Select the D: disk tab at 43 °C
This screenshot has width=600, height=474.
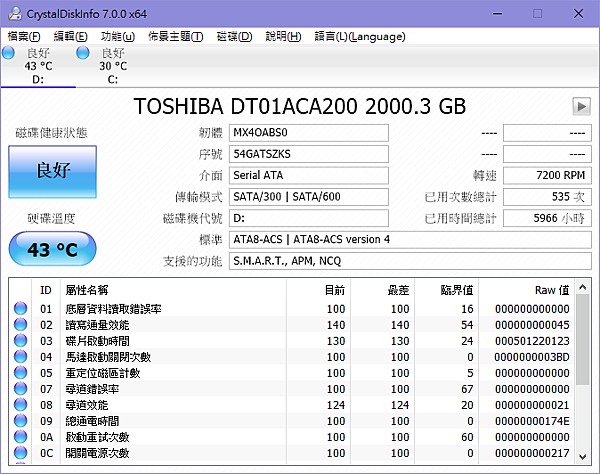(38, 66)
